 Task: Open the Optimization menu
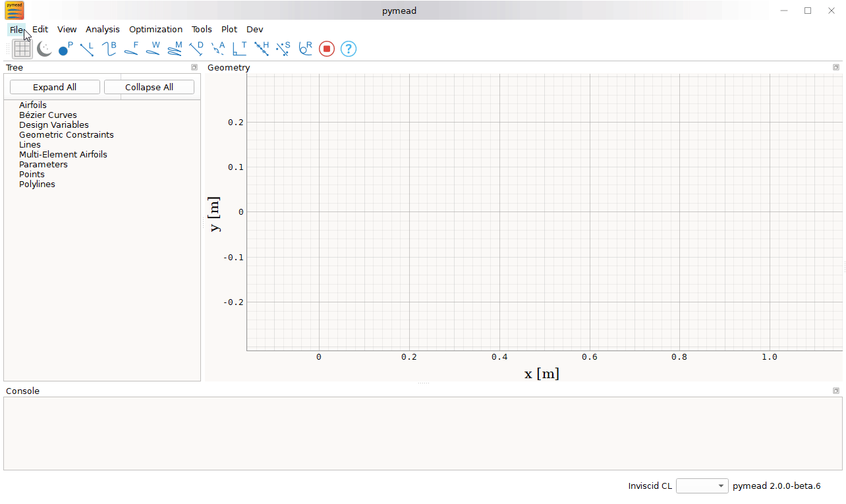(155, 29)
